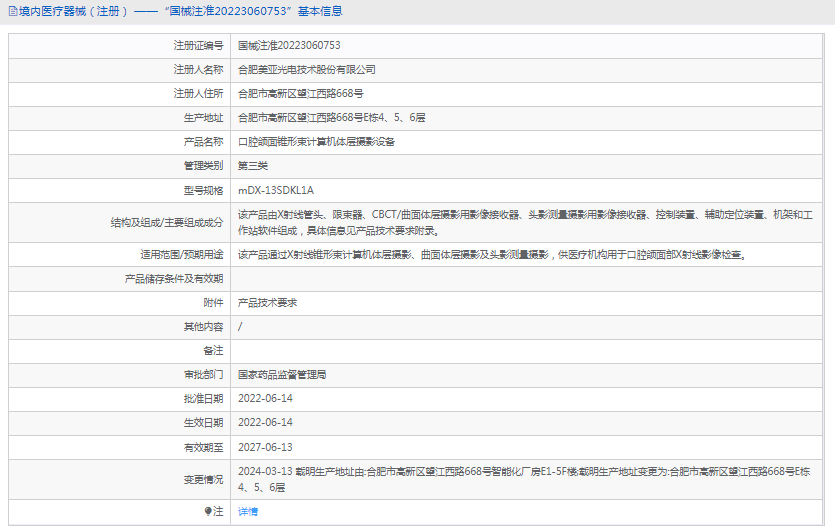Select product name 口腔颌面锥形束计算机体层摄影设备
835x531 pixels.
coord(316,142)
